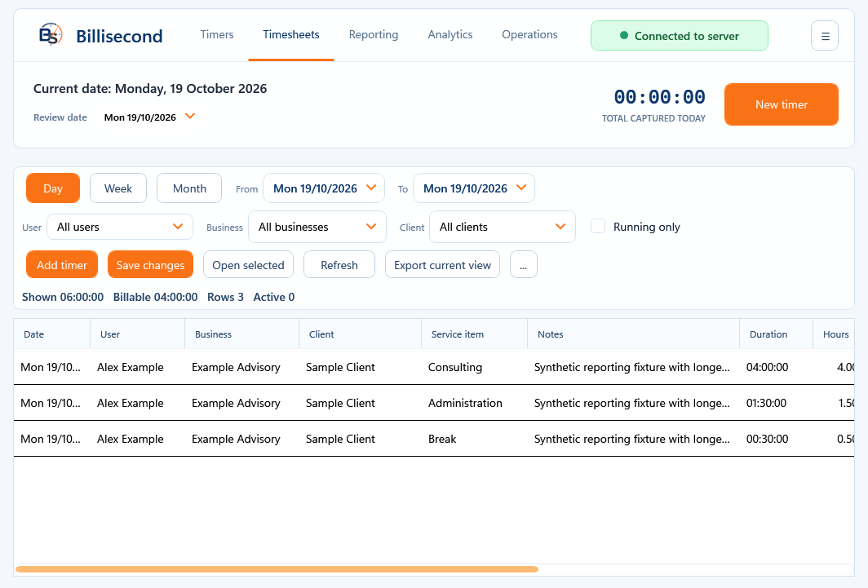Open the Timers tab
This screenshot has width=868, height=588.
pyautogui.click(x=216, y=34)
